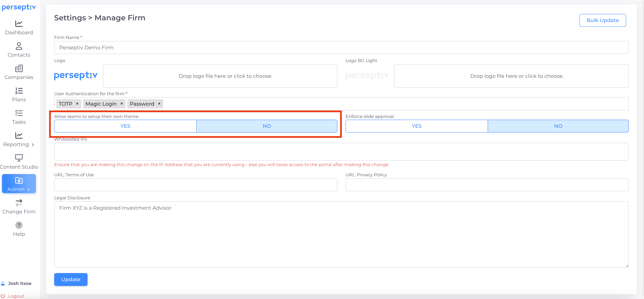Remove the TOTP authentication tag
The image size is (644, 299).
[x=77, y=104]
